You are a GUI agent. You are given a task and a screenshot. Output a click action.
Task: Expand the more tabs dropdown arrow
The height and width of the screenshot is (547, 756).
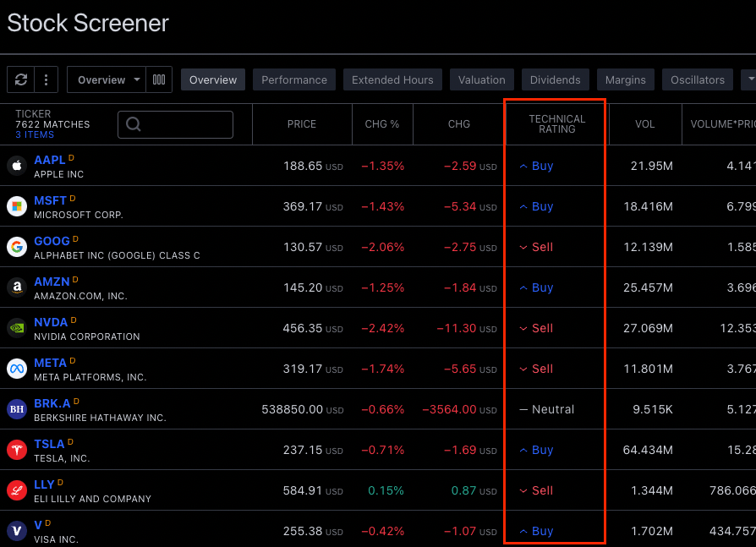point(750,79)
